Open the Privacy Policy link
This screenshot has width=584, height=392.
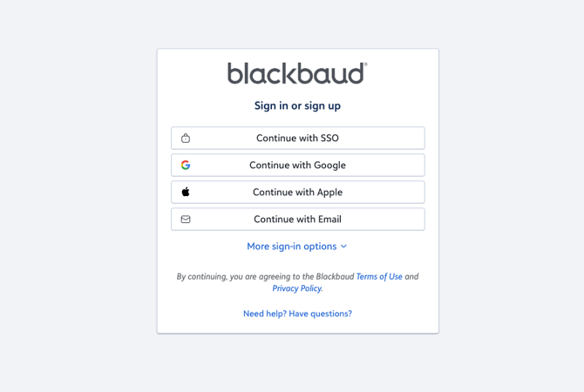click(296, 288)
